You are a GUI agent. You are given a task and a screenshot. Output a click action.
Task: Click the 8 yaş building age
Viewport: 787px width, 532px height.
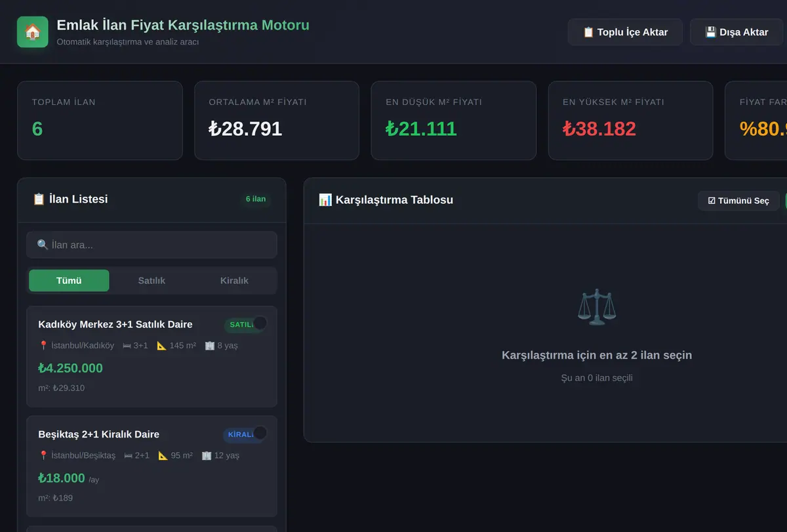click(227, 346)
